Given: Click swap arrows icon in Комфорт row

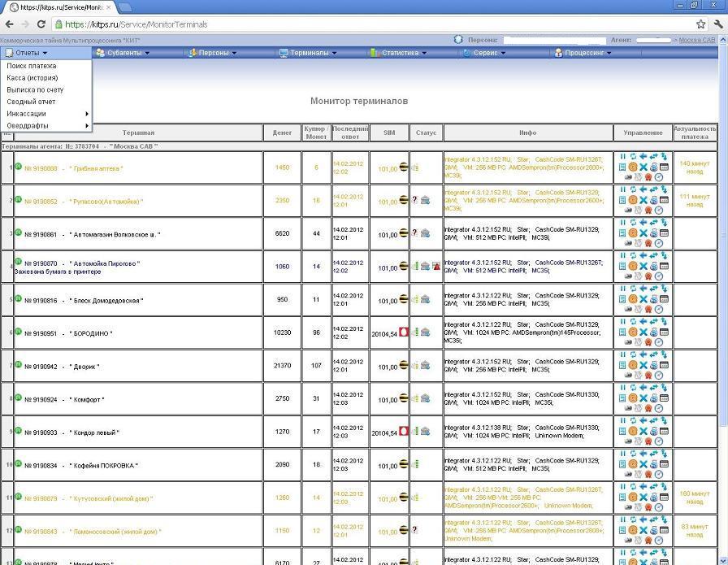Looking at the screenshot, I should [654, 388].
